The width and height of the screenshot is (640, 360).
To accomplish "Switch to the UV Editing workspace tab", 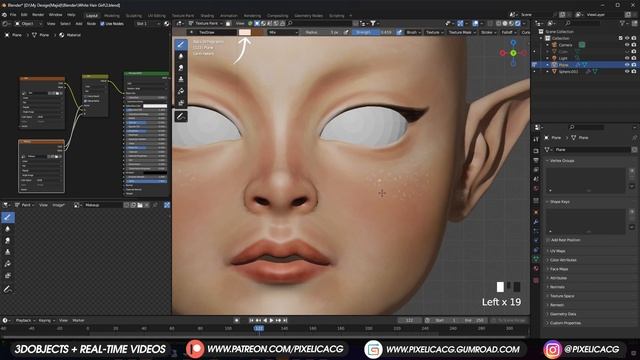I will click(157, 16).
